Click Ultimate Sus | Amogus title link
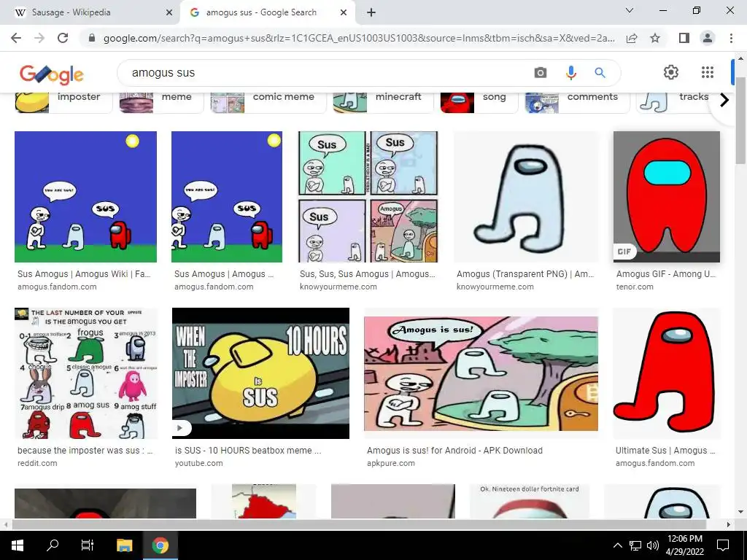The image size is (747, 560). point(665,450)
